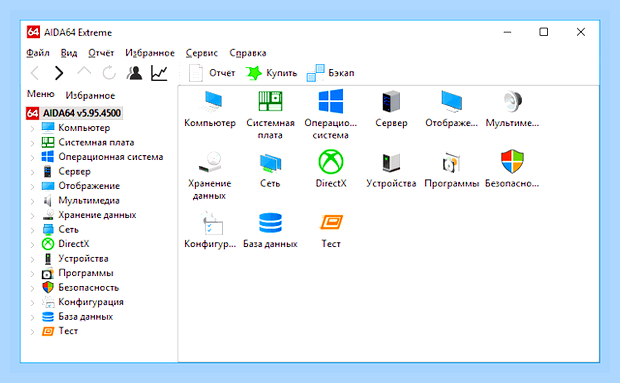Expand the Сервер tree node
The width and height of the screenshot is (620, 383).
tap(32, 172)
